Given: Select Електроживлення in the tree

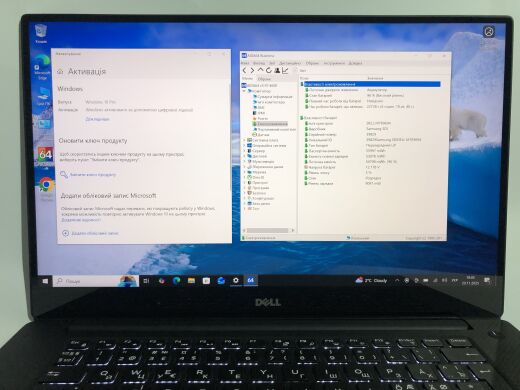Looking at the screenshot, I should (x=270, y=124).
